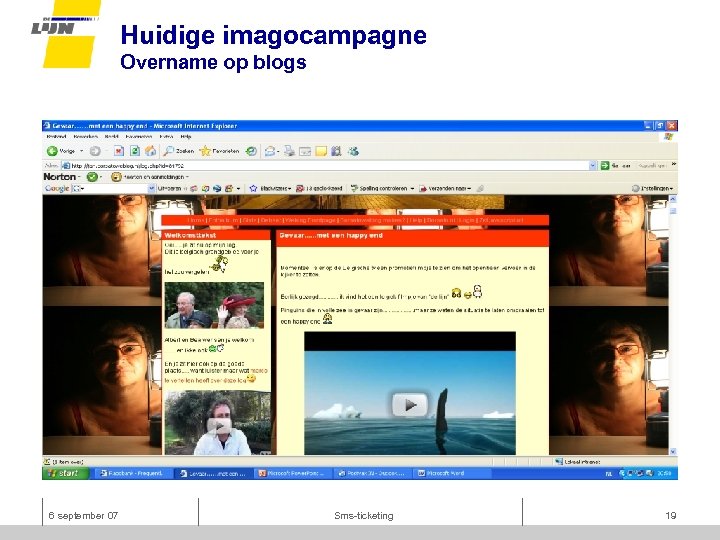
Task: Open the Bewerken menu
Action: [x=85, y=136]
